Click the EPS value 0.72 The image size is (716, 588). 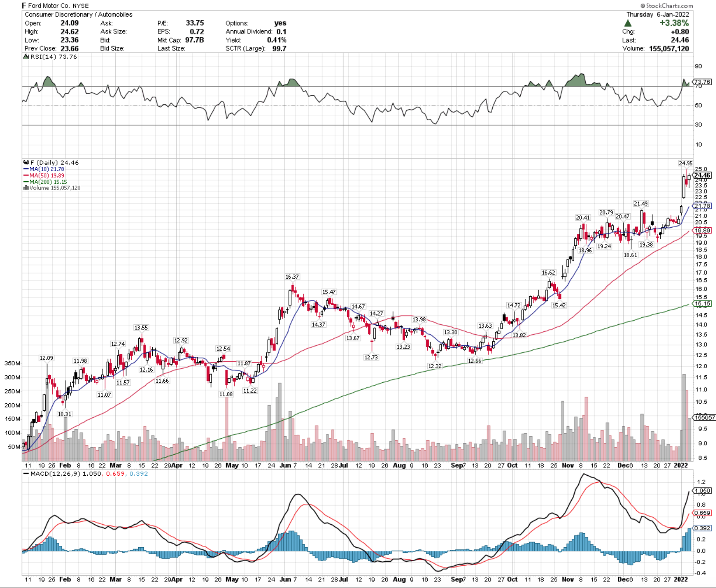[x=197, y=32]
